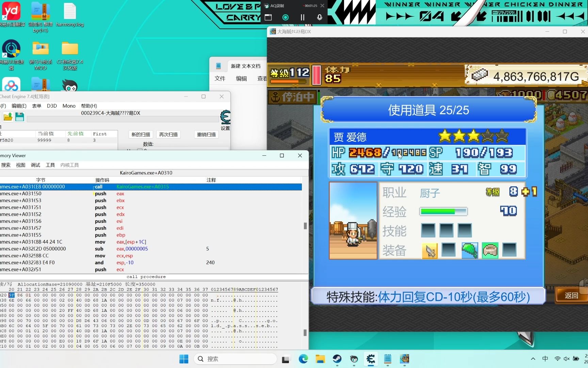Image resolution: width=588 pixels, height=368 pixels.
Task: Click the AQ录制 window capture icon
Action: (x=268, y=17)
